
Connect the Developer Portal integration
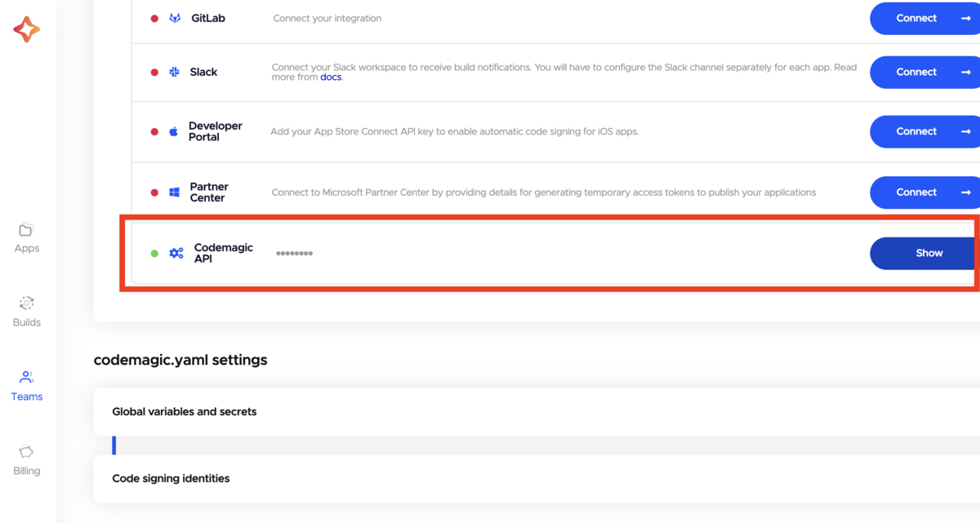click(924, 131)
